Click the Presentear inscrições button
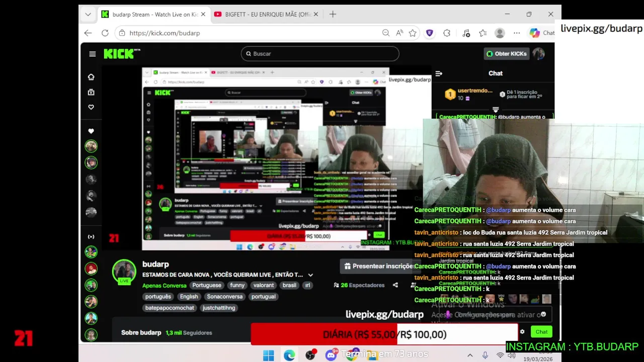This screenshot has height=362, width=644. pos(380,266)
